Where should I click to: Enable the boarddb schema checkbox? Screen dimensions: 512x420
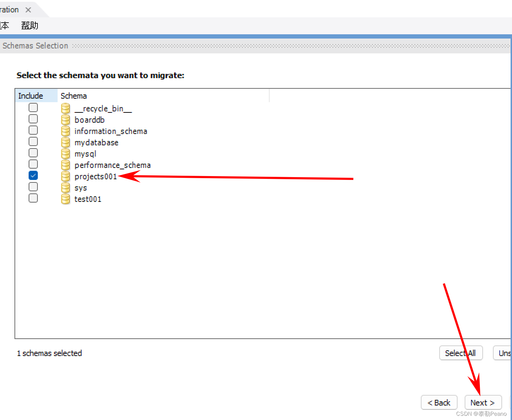33,119
